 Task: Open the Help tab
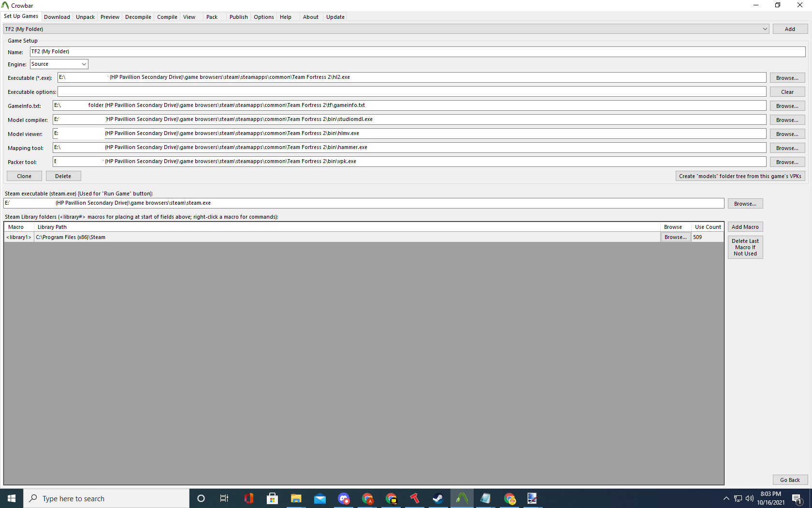point(286,17)
